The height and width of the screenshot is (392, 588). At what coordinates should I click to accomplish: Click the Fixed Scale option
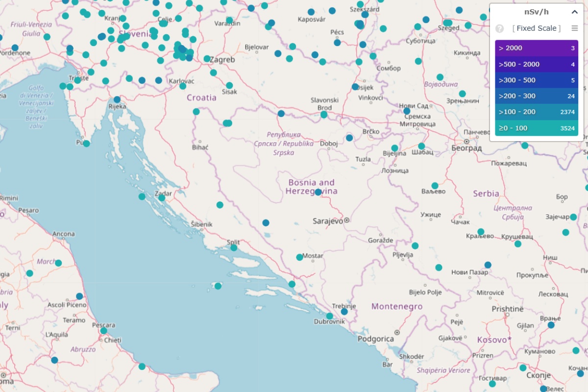pyautogui.click(x=537, y=28)
